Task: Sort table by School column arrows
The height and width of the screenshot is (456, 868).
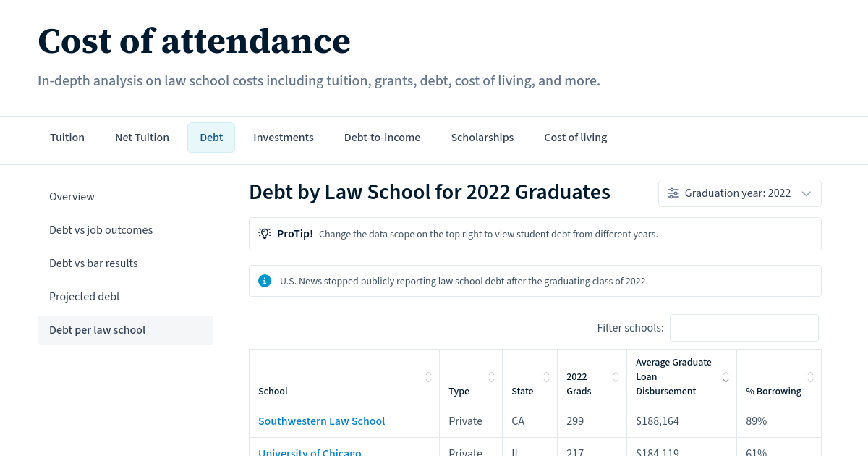Action: pos(428,377)
